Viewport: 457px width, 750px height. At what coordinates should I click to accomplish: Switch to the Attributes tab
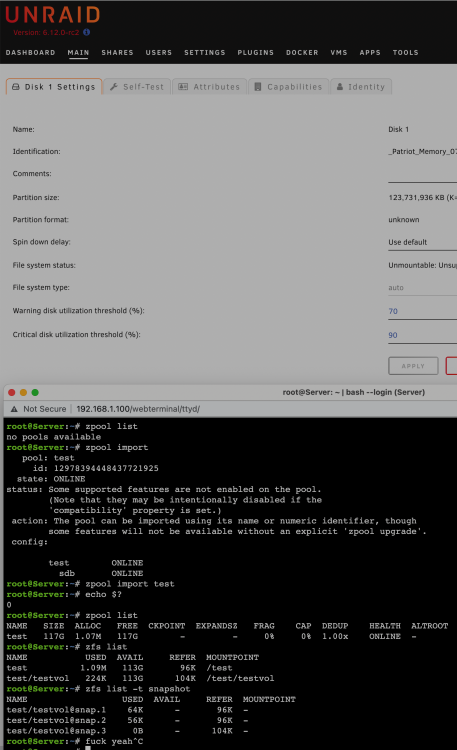coord(209,87)
